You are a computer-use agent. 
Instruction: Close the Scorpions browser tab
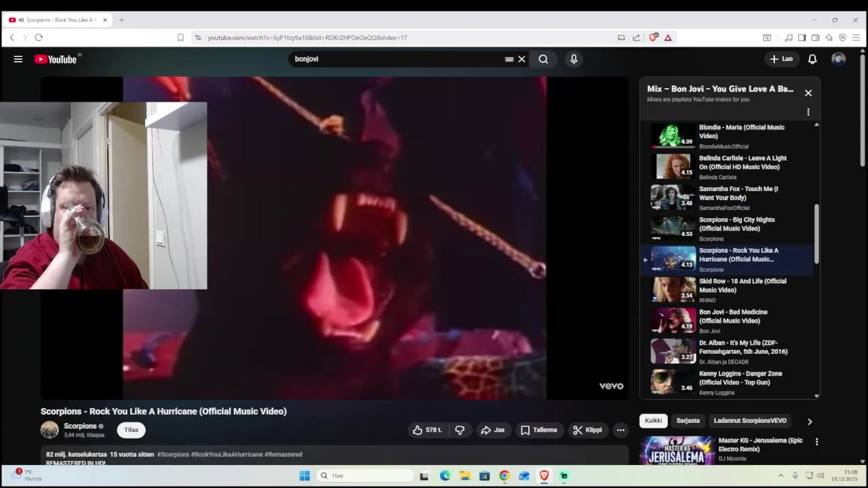tap(104, 20)
